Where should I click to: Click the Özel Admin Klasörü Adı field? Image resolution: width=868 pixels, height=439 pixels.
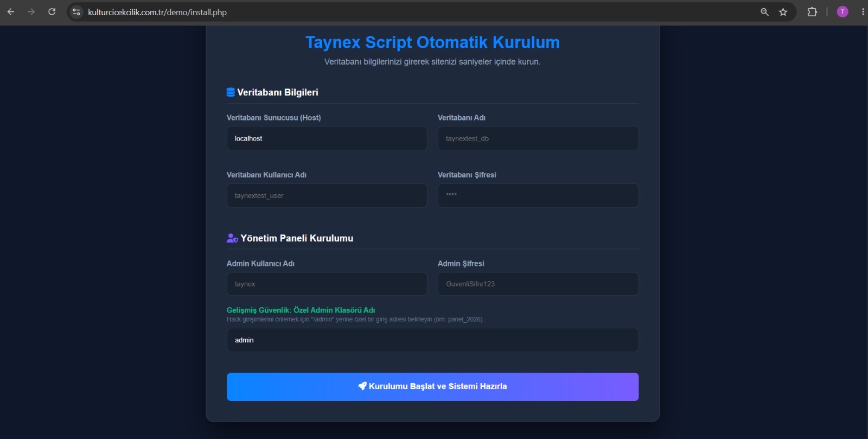[x=432, y=340]
